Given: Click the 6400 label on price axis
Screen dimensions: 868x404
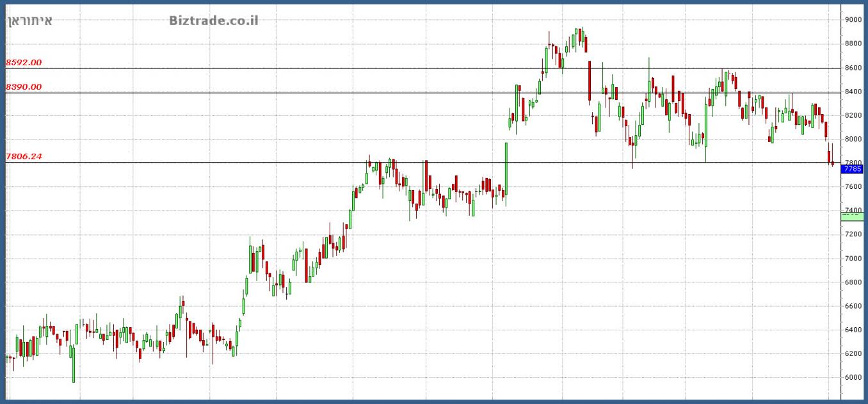Looking at the screenshot, I should pos(853,330).
